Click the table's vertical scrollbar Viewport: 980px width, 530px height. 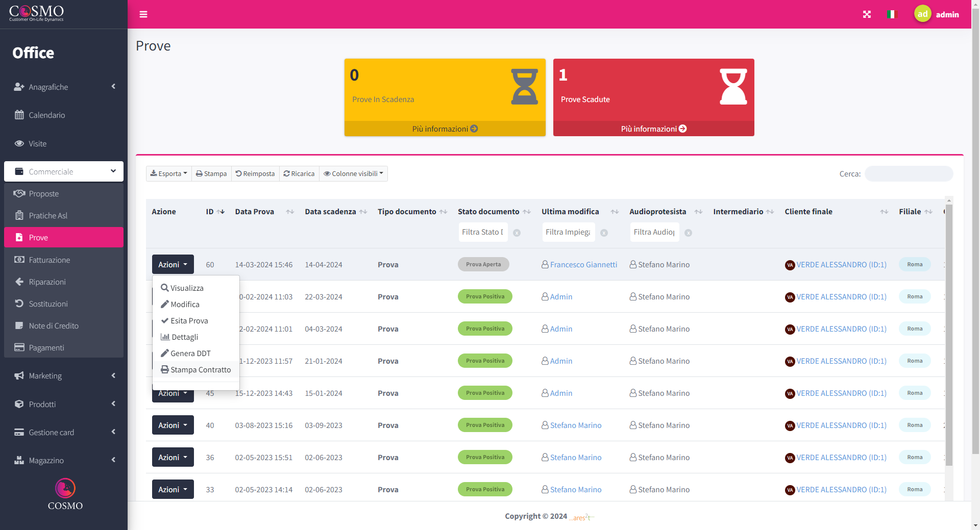click(949, 335)
